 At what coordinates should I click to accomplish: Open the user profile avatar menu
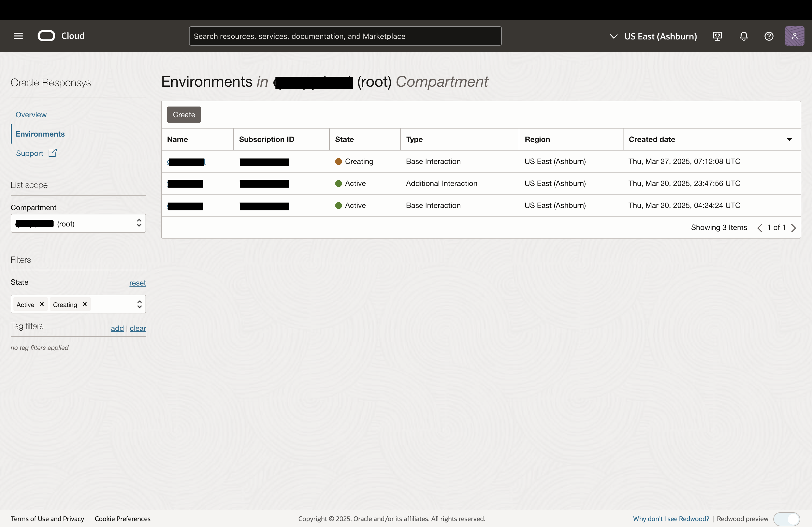[794, 36]
